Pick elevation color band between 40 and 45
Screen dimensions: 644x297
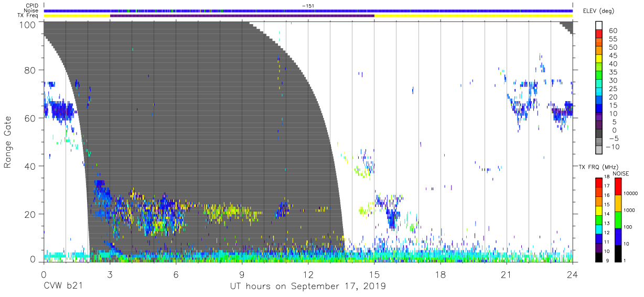599,60
